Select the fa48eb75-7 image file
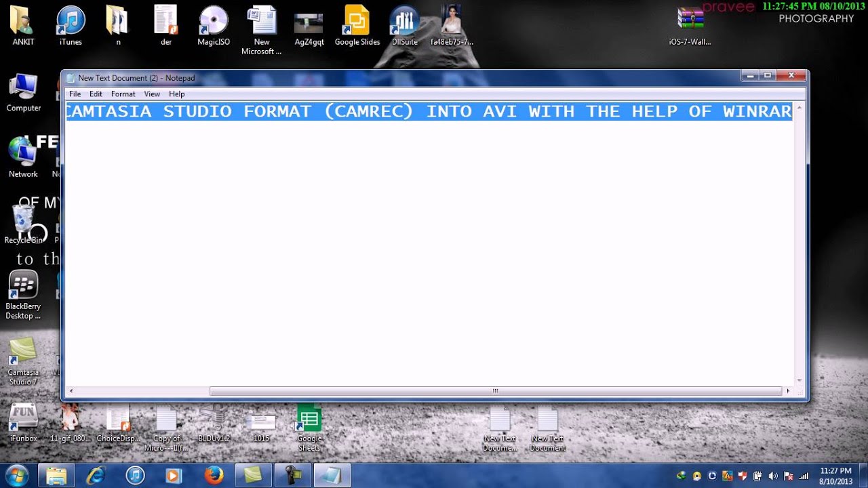Screen dimensions: 868x488 pos(452,26)
